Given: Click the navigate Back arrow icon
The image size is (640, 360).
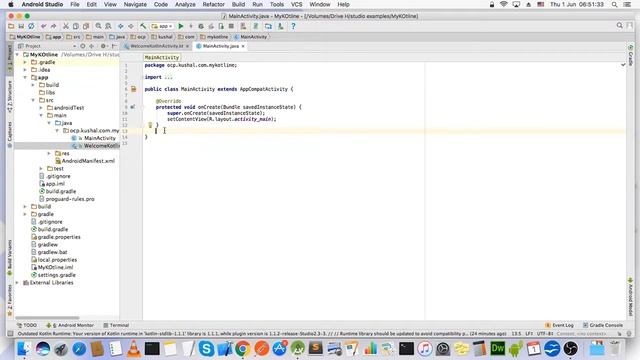Looking at the screenshot, I should click(x=121, y=26).
